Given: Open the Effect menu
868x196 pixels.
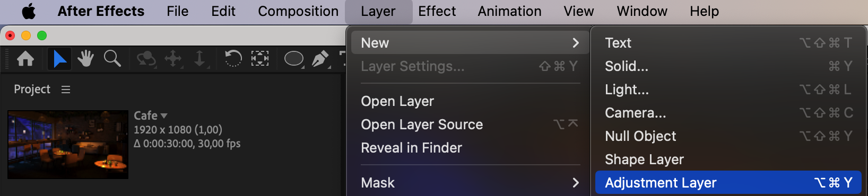Looking at the screenshot, I should [x=437, y=11].
